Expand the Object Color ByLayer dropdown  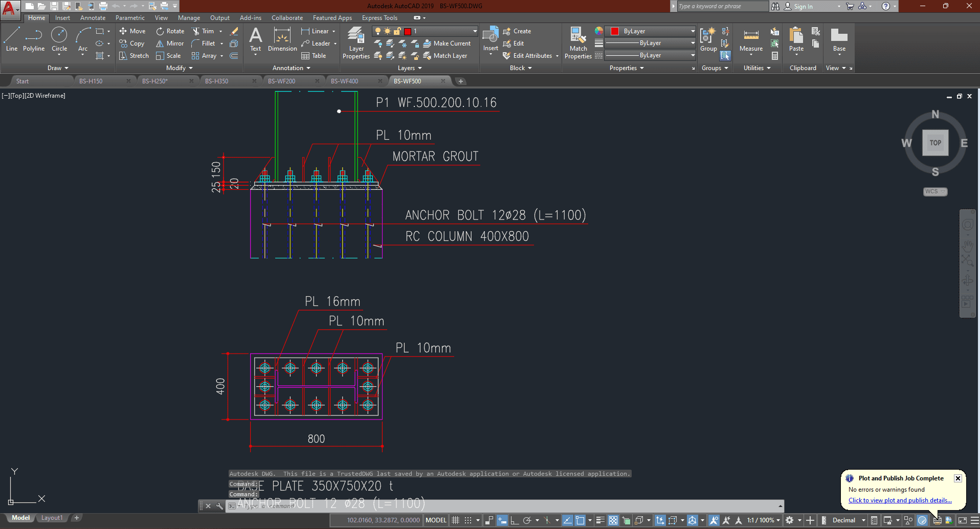click(693, 31)
